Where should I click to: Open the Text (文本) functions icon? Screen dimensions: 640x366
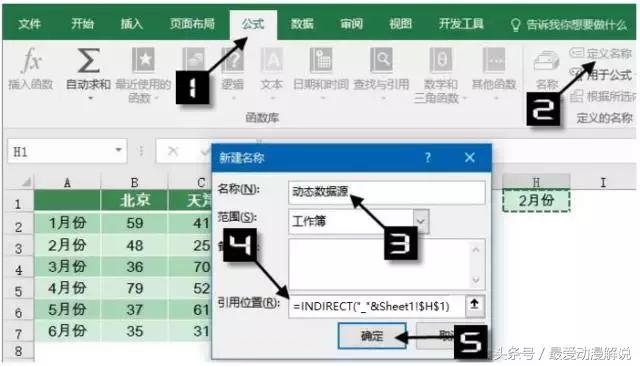[272, 60]
